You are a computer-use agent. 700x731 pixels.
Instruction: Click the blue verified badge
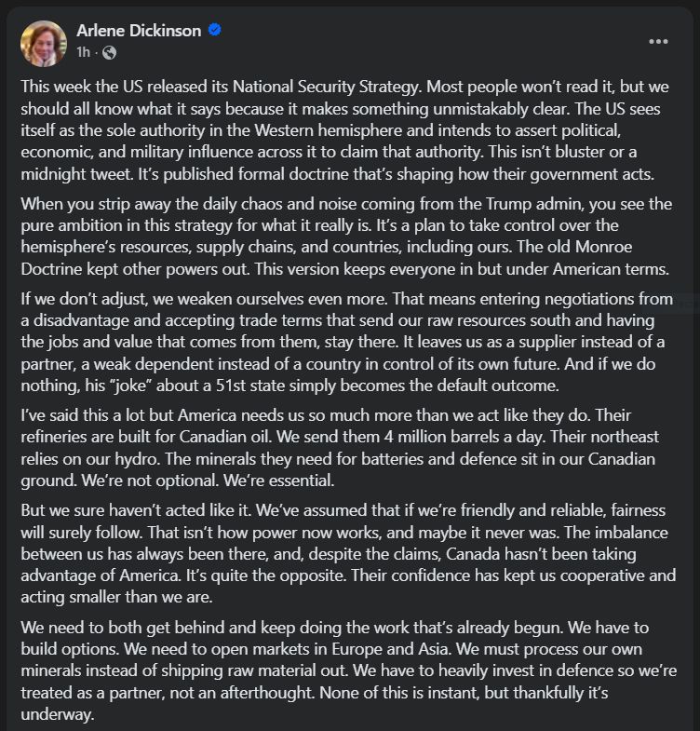click(x=215, y=31)
